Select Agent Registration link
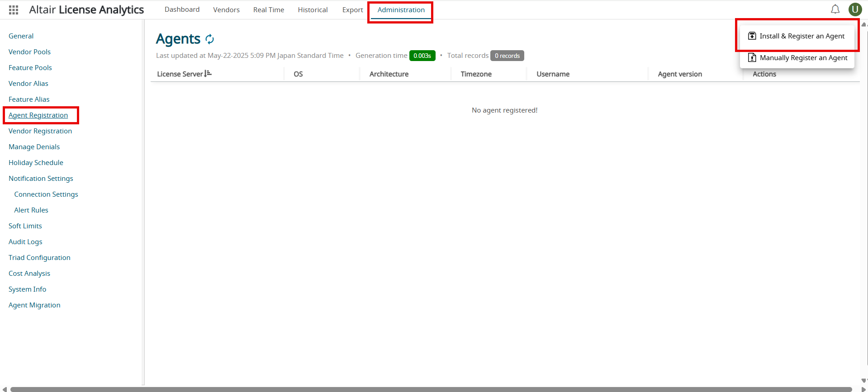Viewport: 868px width, 392px height. pyautogui.click(x=38, y=115)
